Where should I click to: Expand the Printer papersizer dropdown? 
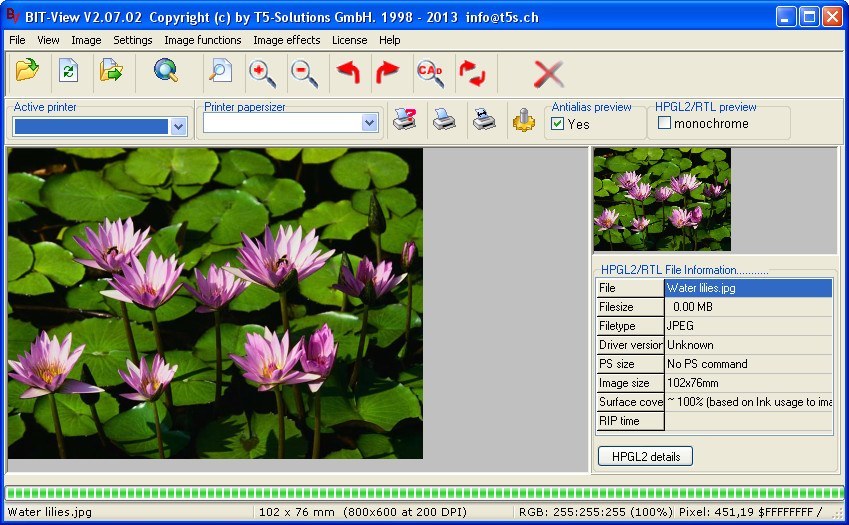(x=369, y=123)
